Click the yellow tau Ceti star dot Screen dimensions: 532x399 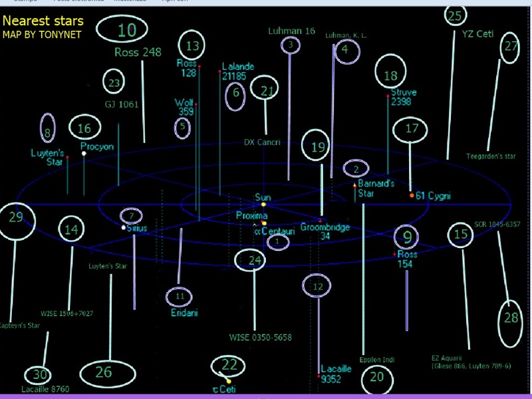(x=229, y=381)
